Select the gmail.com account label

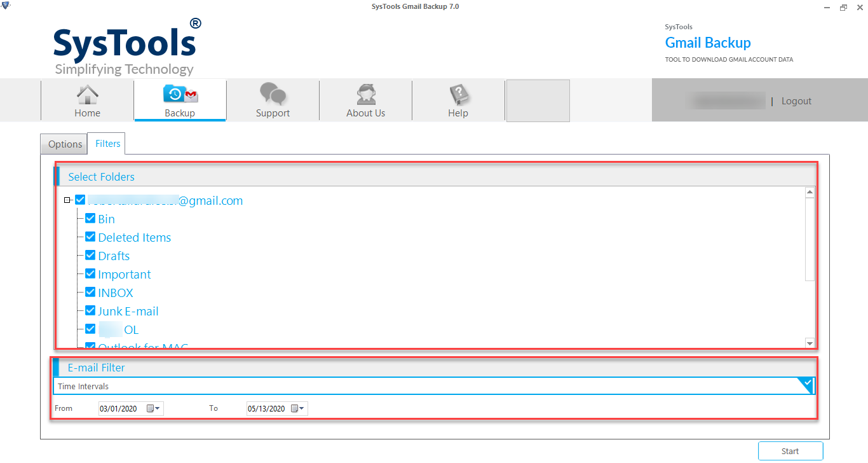pyautogui.click(x=165, y=200)
